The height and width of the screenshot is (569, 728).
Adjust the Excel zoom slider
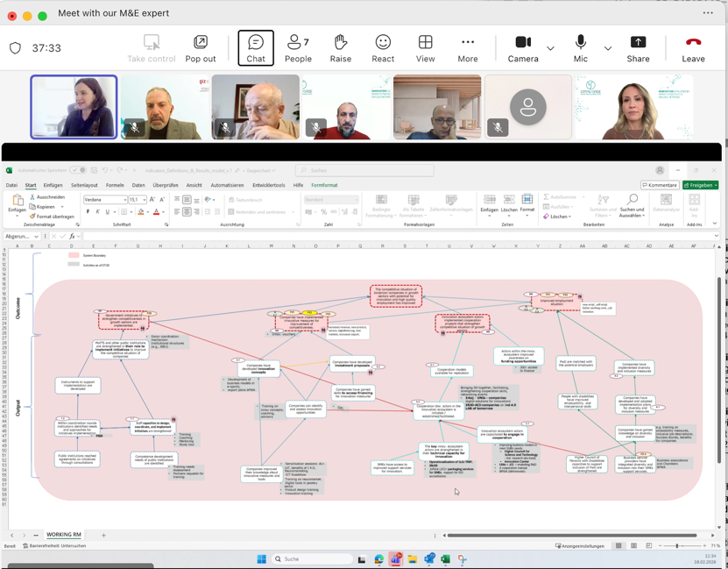tap(678, 545)
